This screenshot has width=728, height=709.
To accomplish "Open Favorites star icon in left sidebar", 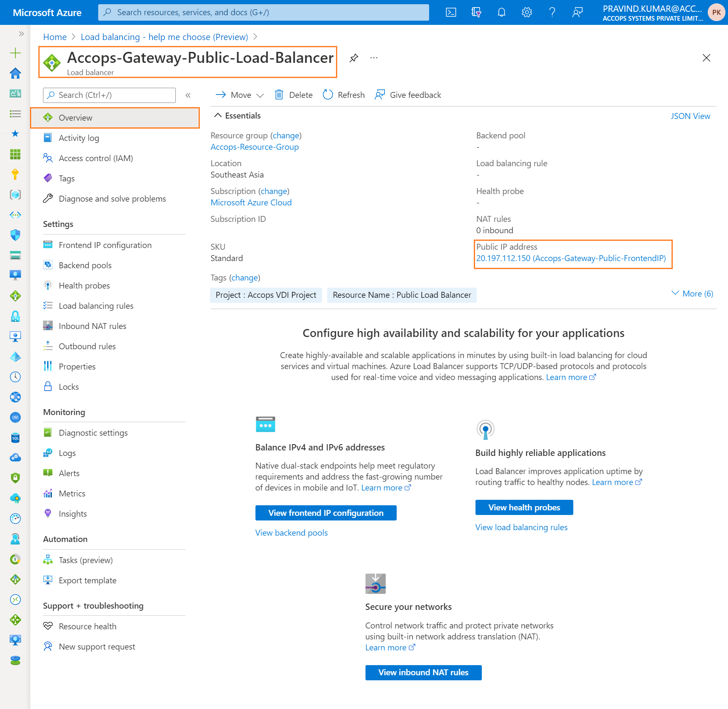I will click(x=15, y=134).
